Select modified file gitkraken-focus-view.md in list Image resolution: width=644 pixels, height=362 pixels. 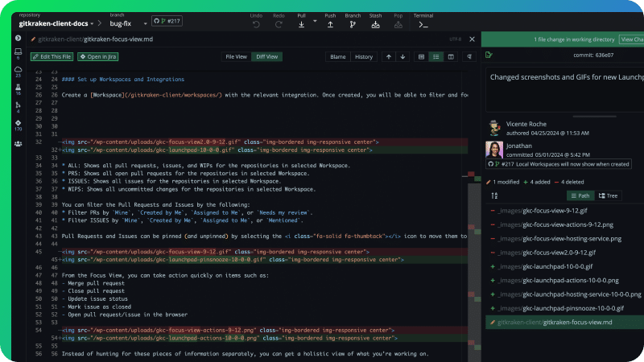(565, 323)
